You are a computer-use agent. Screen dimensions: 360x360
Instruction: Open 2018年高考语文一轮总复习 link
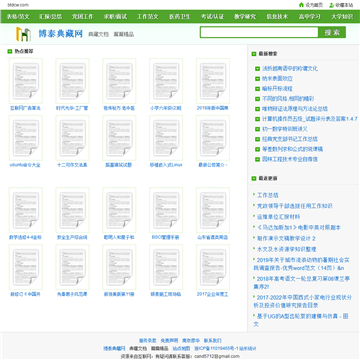(301, 282)
